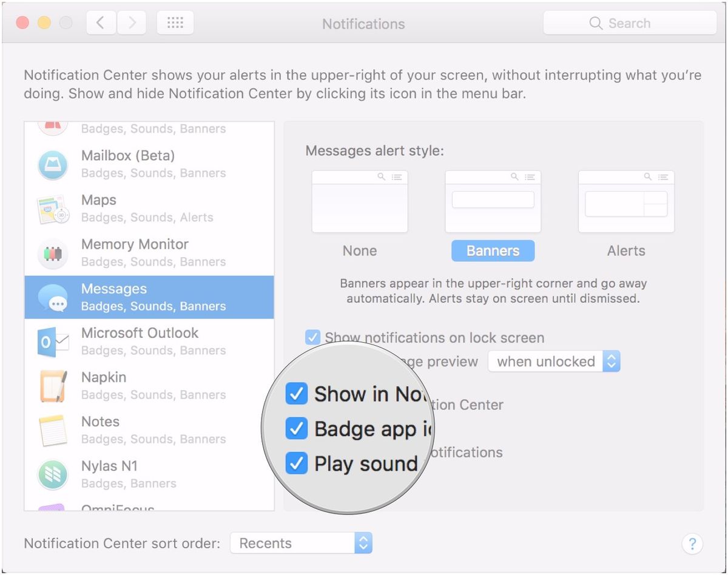Select the Alerts notification style

tap(626, 201)
